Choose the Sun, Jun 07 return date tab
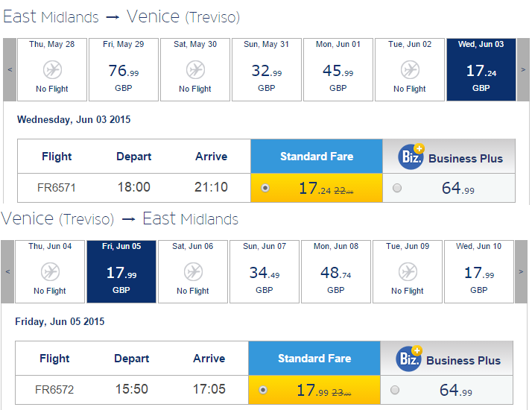 pos(265,271)
